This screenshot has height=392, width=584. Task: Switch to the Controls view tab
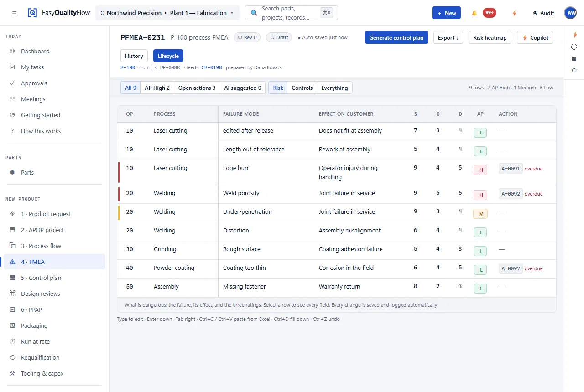click(302, 88)
